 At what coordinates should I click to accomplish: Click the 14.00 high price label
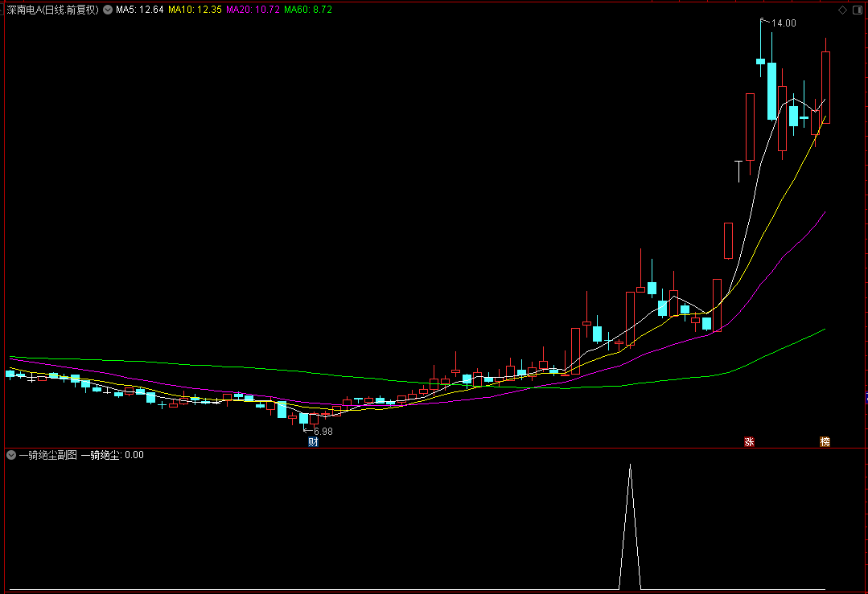coord(784,23)
